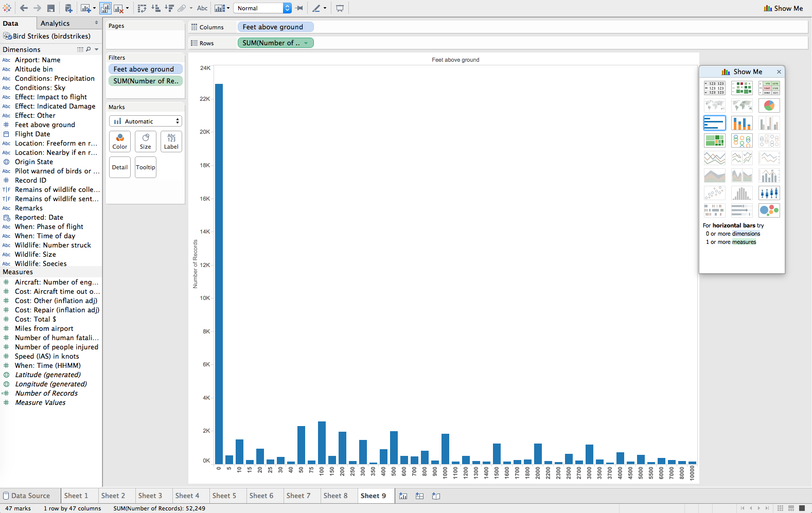This screenshot has width=812, height=513.
Task: Click the Presentation mode icon
Action: pos(340,8)
